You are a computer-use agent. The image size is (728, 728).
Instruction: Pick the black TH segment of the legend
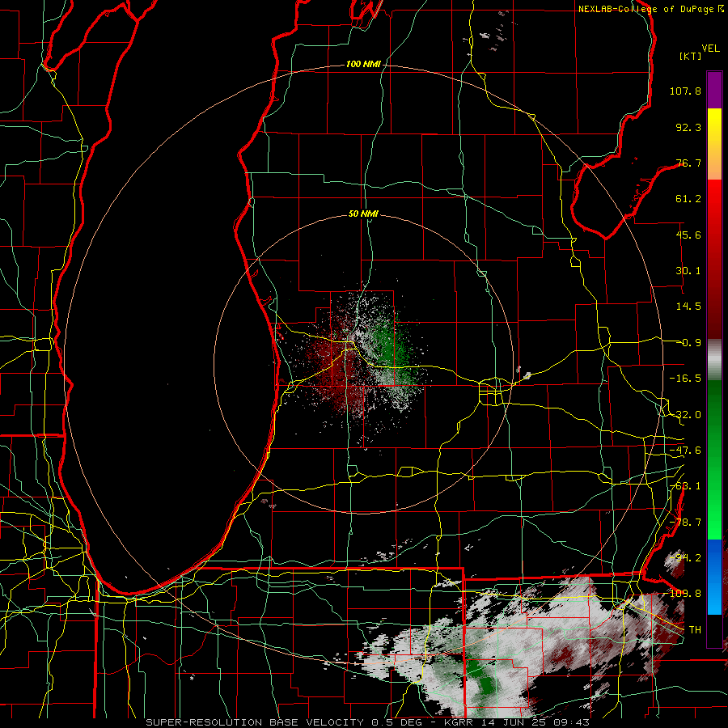point(714,630)
